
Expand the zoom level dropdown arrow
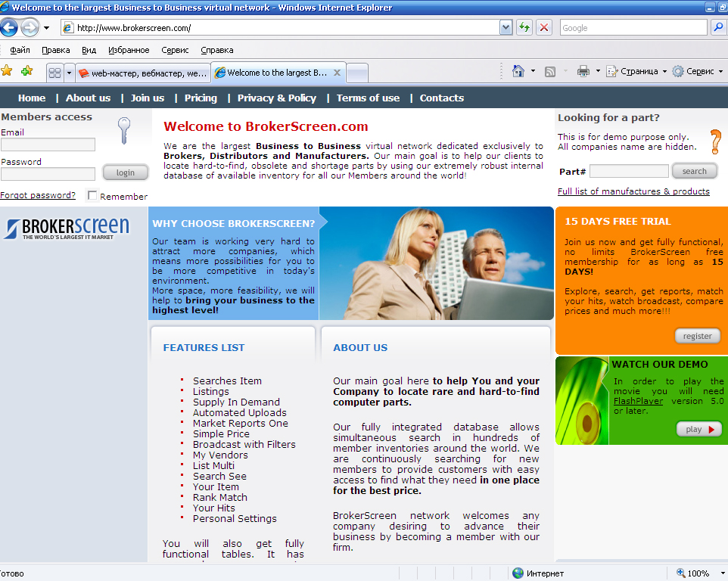click(722, 573)
